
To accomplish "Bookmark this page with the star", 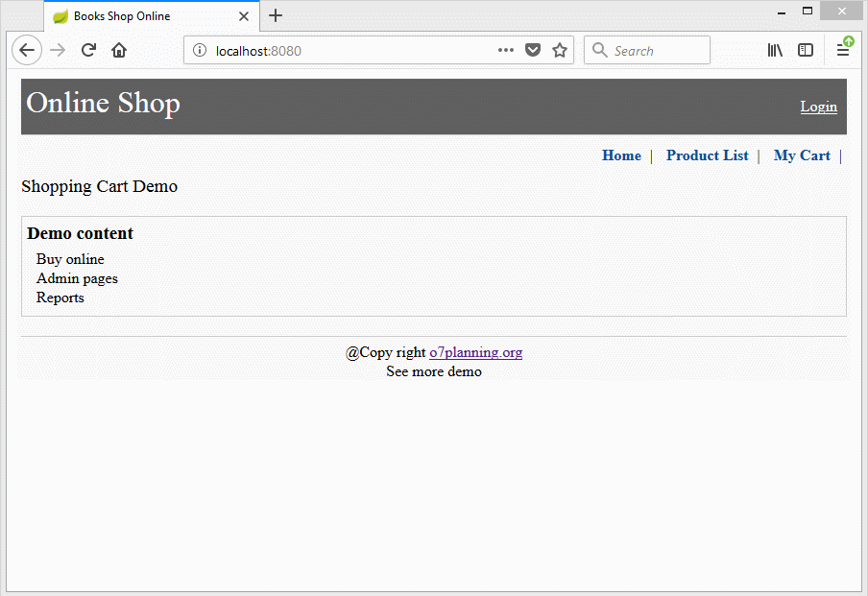I will pos(560,50).
